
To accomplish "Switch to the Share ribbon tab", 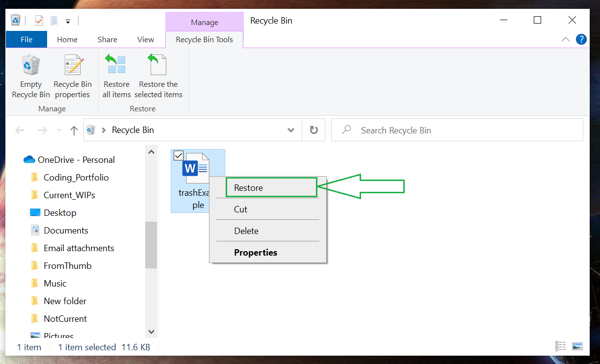I will (x=107, y=39).
